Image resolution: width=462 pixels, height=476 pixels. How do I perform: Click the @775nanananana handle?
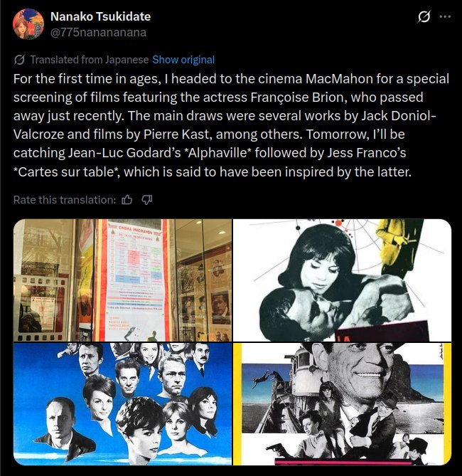(98, 32)
